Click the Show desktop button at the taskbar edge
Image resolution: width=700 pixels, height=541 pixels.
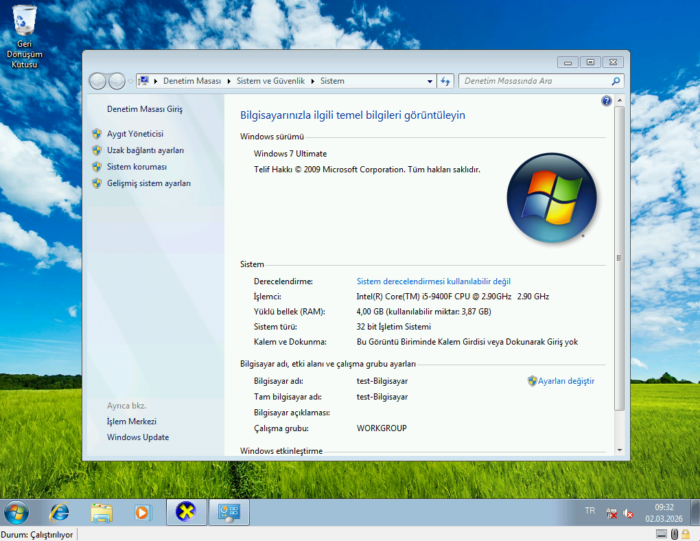click(695, 512)
